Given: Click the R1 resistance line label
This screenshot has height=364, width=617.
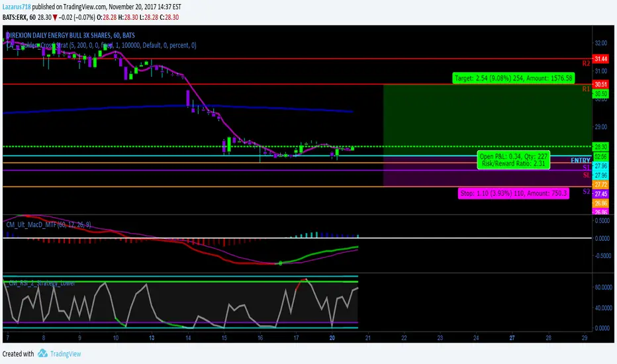Looking at the screenshot, I should click(x=586, y=89).
